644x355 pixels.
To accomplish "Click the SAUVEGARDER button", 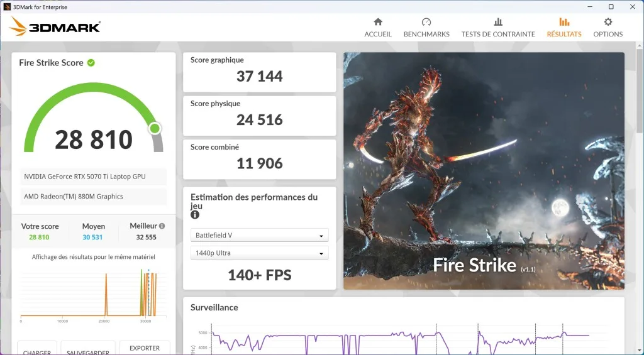I will (88, 348).
